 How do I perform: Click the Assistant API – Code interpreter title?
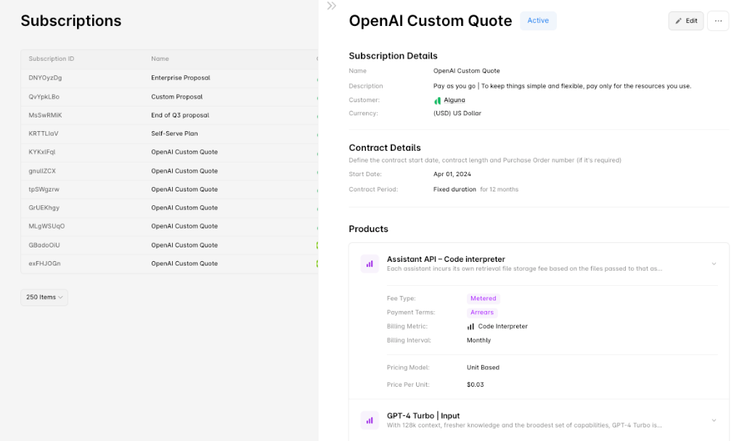click(x=445, y=259)
